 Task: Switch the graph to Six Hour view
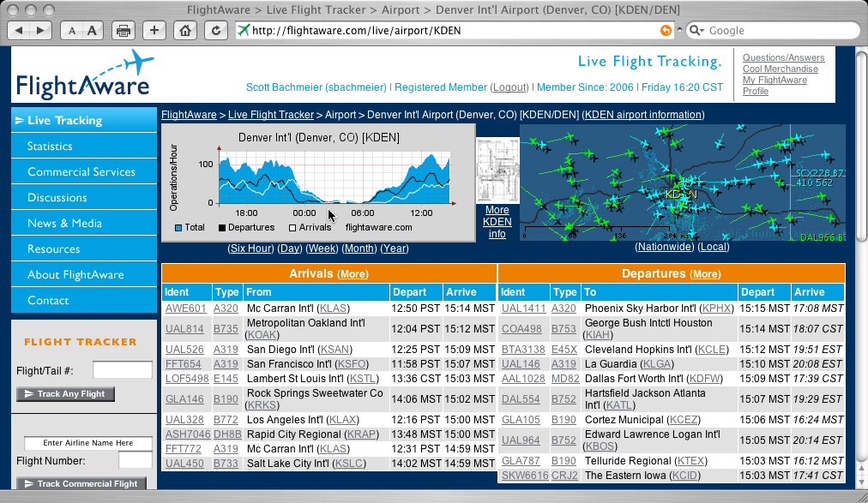tap(250, 249)
